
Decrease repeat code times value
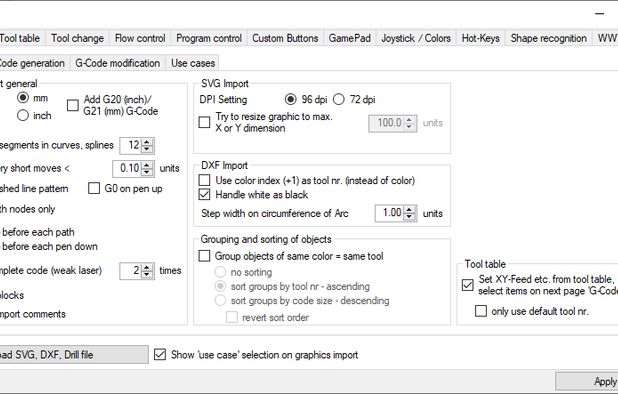[147, 274]
